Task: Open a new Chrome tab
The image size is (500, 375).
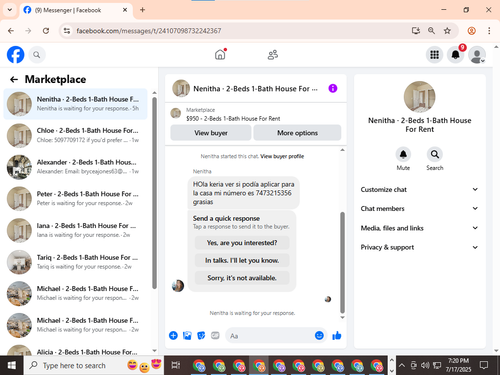Action: tap(142, 10)
